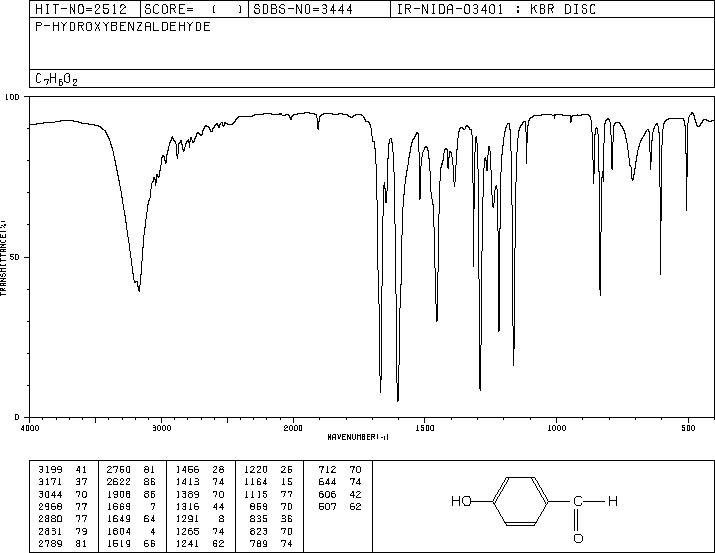Viewport: 715px width, 553px height.
Task: Select the 1669 peak table entry
Action: [x=131, y=506]
